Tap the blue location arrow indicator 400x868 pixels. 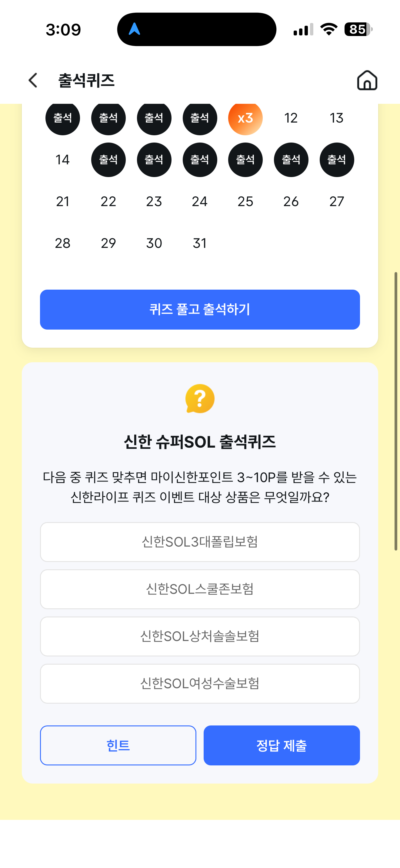(134, 29)
